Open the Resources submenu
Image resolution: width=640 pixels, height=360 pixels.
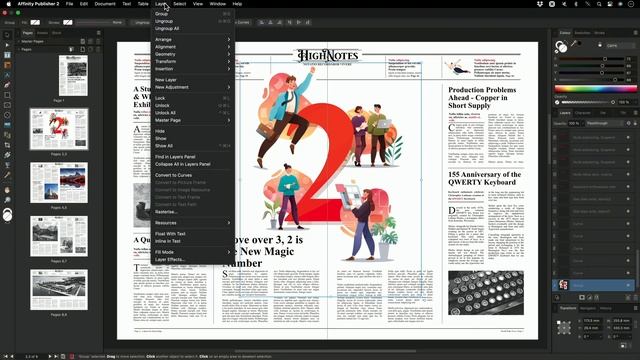tap(192, 223)
